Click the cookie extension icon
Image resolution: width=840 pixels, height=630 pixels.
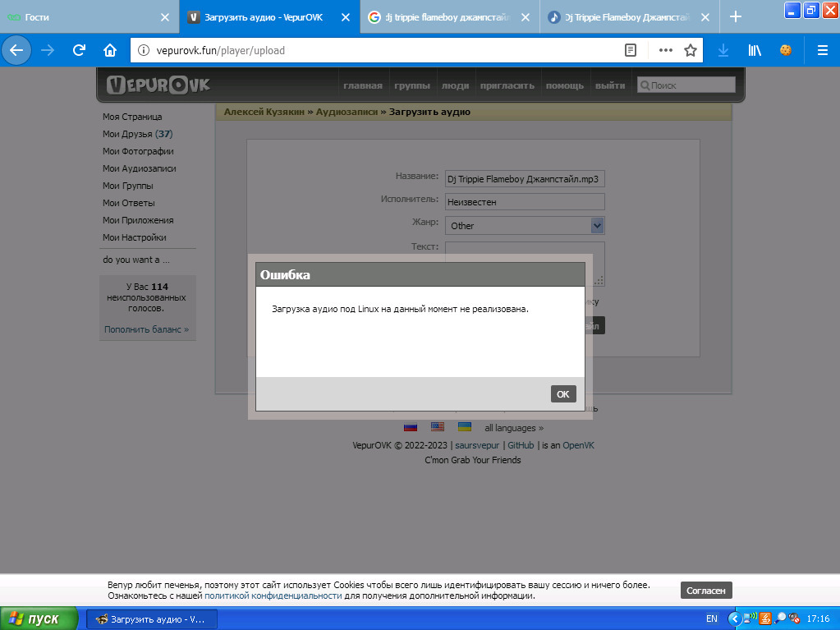(786, 50)
